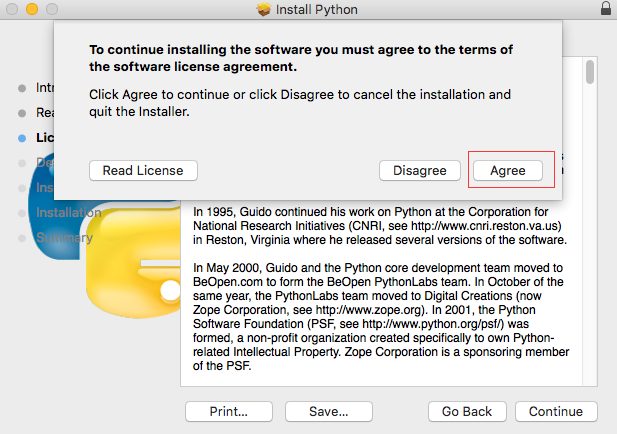This screenshot has height=434, width=617.
Task: Click the package icon beside Install Python title
Action: click(x=264, y=9)
